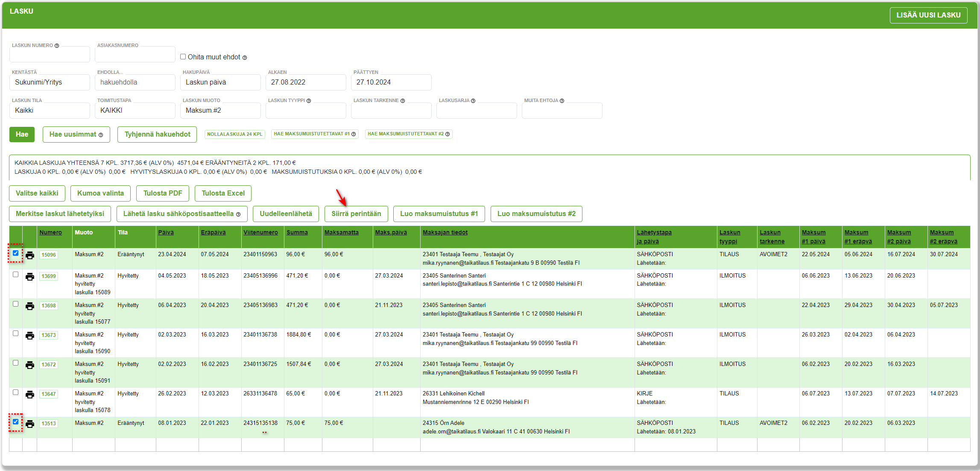Screen dimensions: 980x471
Task: Check the checkbox for invoice 13698
Action: (16, 304)
